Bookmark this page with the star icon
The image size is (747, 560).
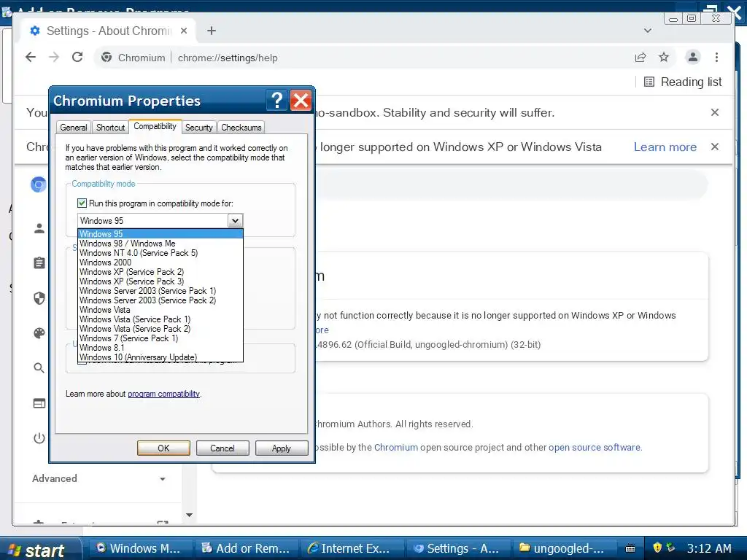[664, 57]
